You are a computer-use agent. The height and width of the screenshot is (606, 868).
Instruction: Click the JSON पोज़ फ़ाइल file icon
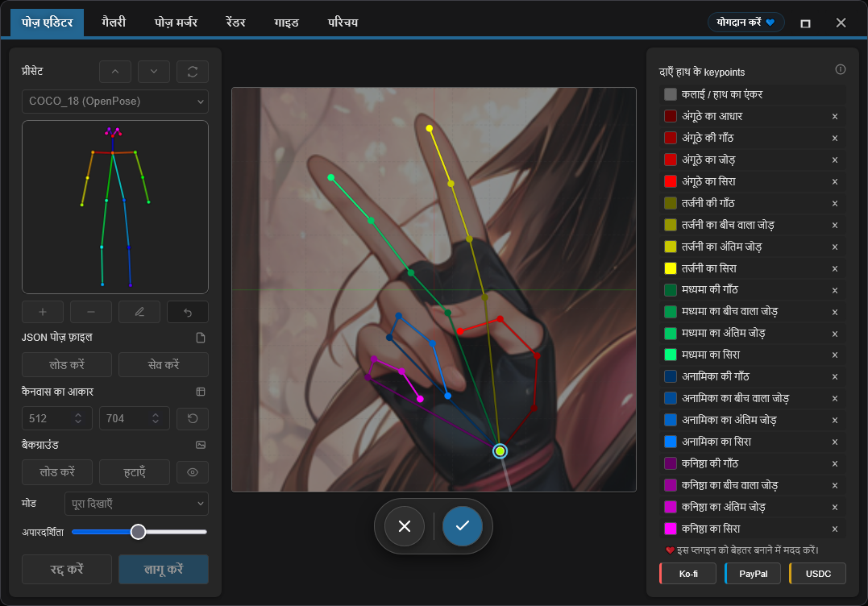pos(201,338)
